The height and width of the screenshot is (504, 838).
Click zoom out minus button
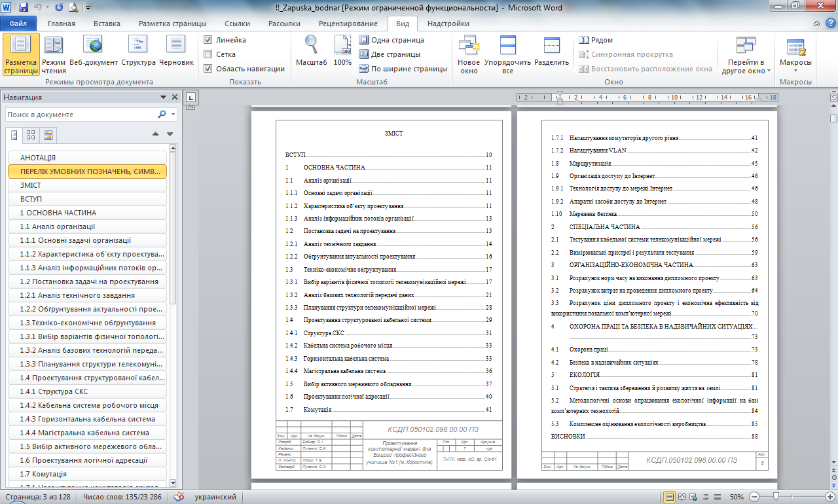754,497
